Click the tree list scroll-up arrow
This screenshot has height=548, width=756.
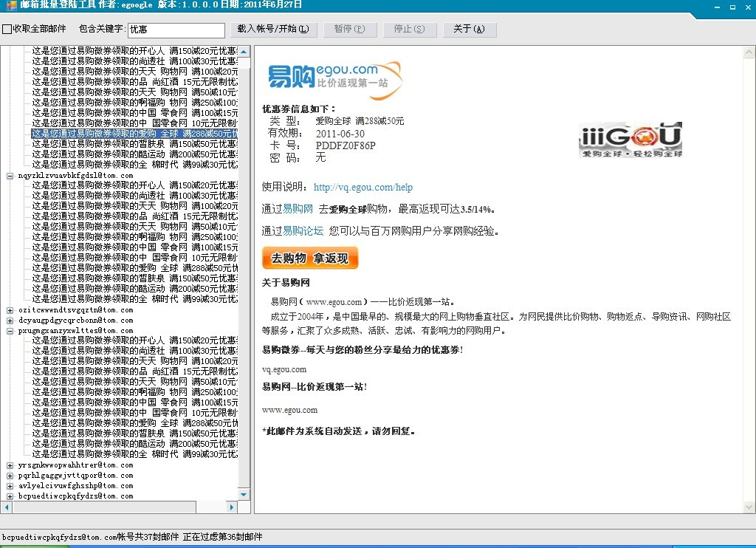pos(244,52)
